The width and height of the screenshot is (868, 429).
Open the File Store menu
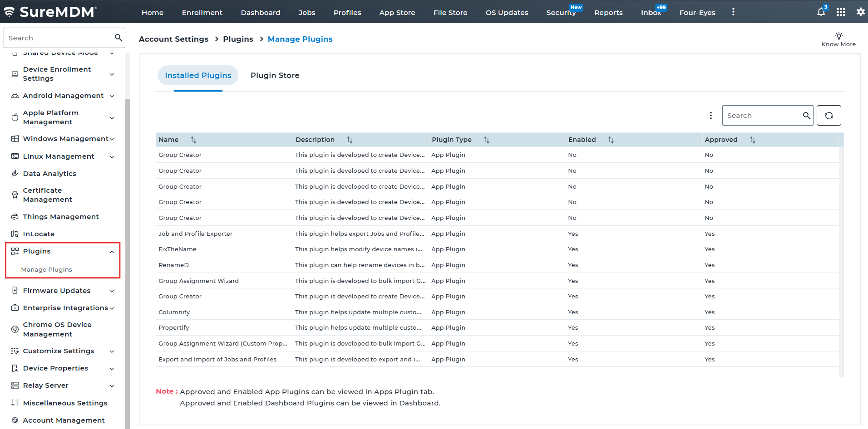pyautogui.click(x=450, y=13)
